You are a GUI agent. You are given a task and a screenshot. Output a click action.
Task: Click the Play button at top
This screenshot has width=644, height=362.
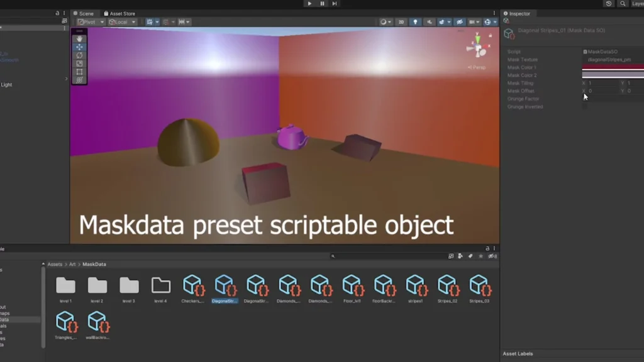(309, 4)
